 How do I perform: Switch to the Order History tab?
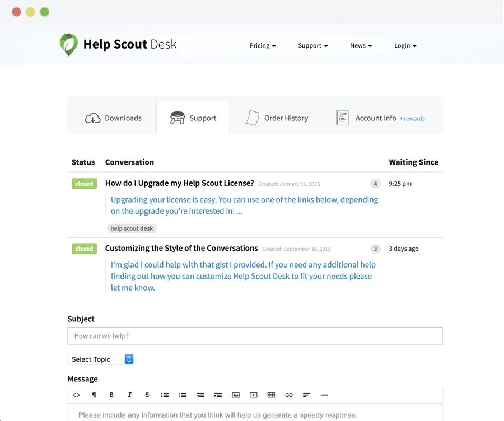(277, 118)
